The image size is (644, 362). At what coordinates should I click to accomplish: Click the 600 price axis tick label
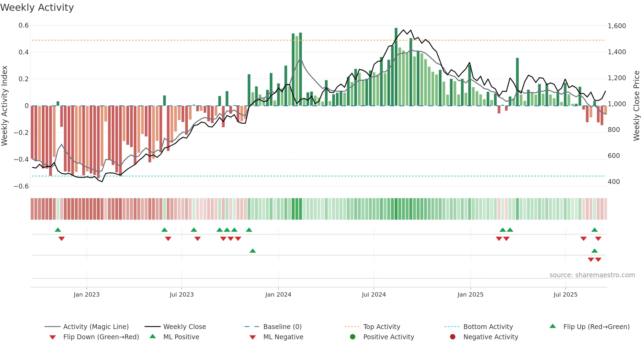pos(614,156)
